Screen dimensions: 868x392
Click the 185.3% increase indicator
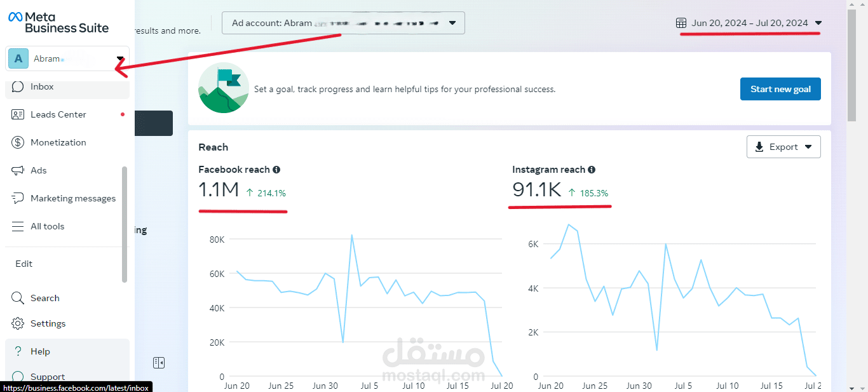[588, 193]
